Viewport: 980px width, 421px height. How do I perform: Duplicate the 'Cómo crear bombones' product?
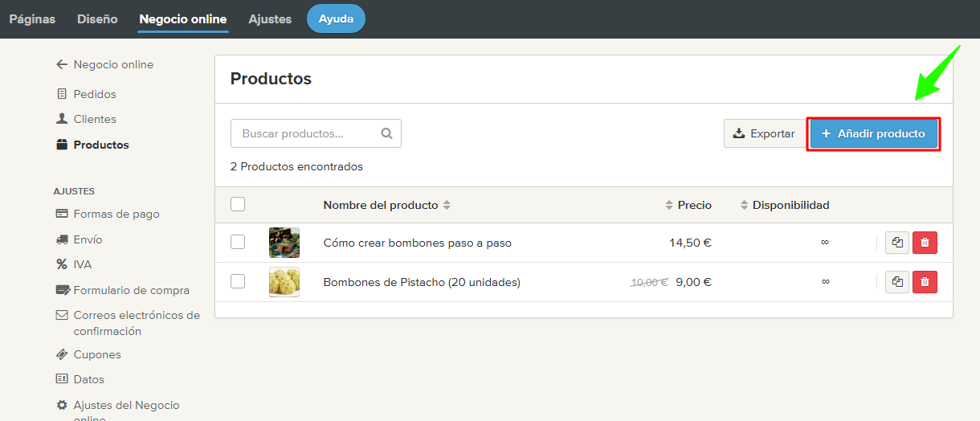[897, 243]
